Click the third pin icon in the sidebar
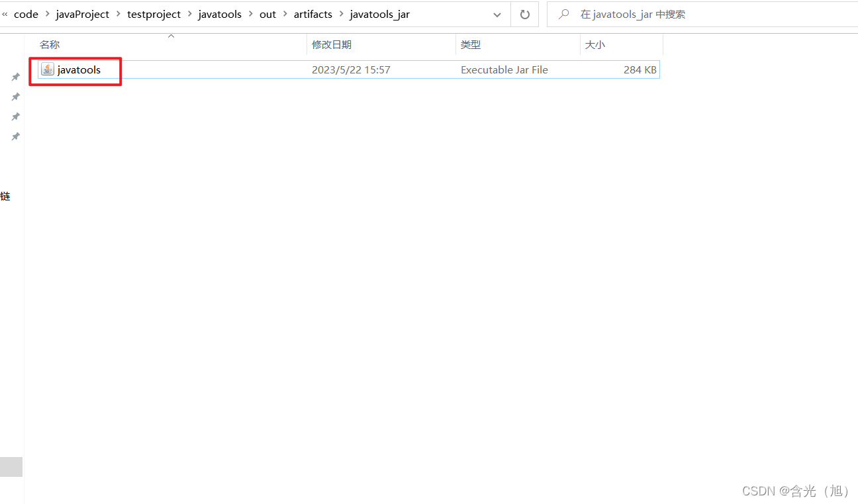Viewport: 858px width, 504px height. (x=15, y=116)
